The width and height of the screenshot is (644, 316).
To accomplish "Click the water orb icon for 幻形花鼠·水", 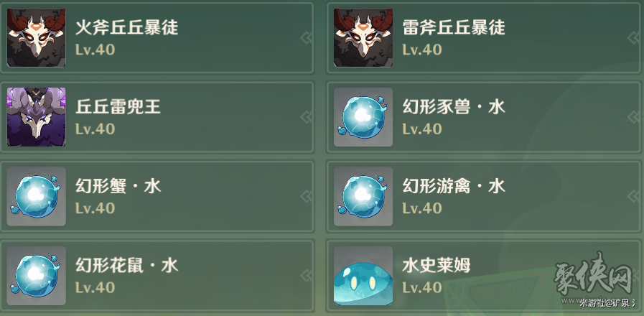I will coord(36,276).
